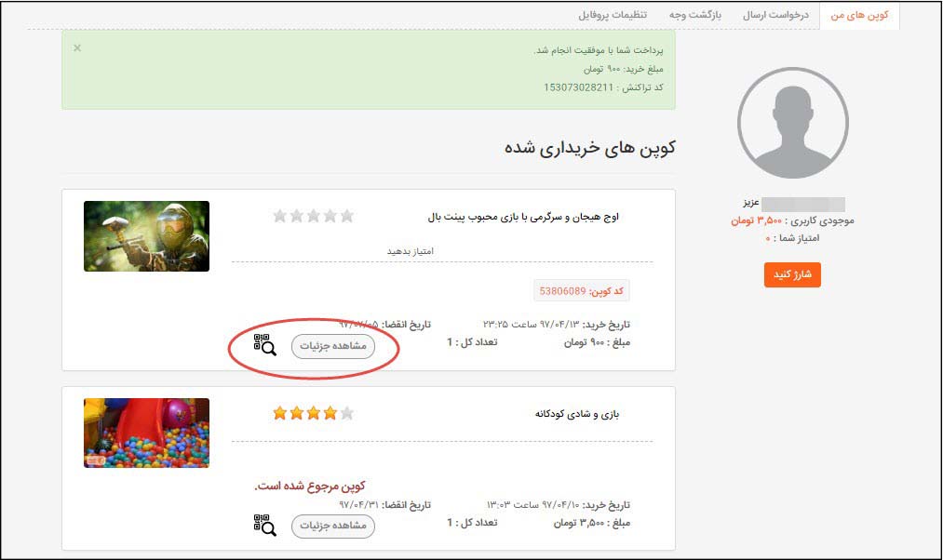
Task: Click the rightmost gray star on the paintball rating
Action: pyautogui.click(x=346, y=216)
